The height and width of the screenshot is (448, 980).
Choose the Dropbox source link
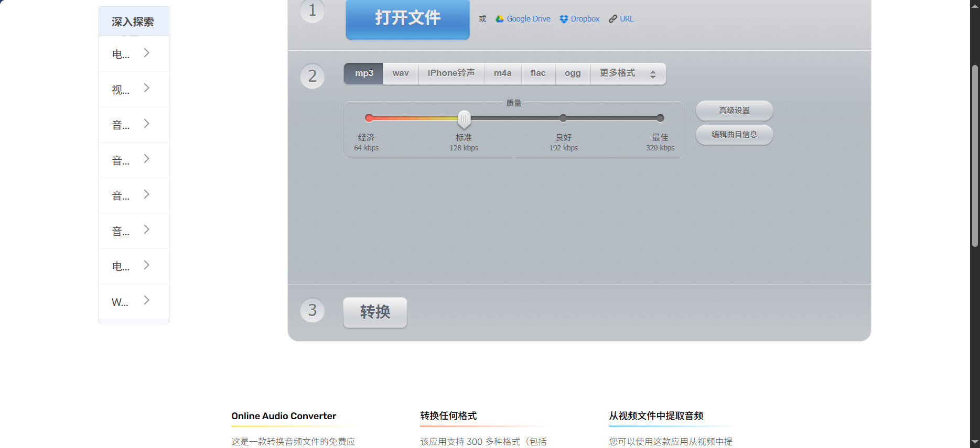click(579, 19)
